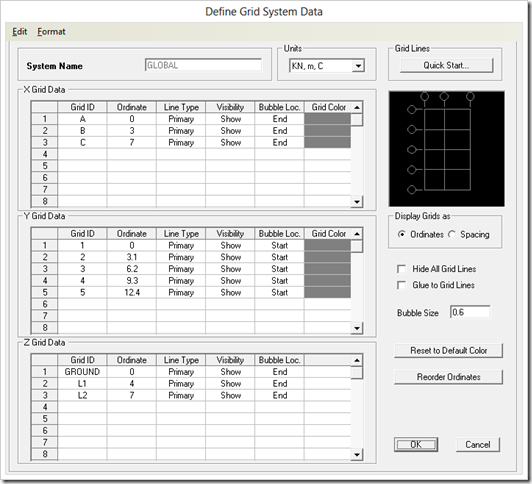Expand the Units dropdown

(x=358, y=66)
